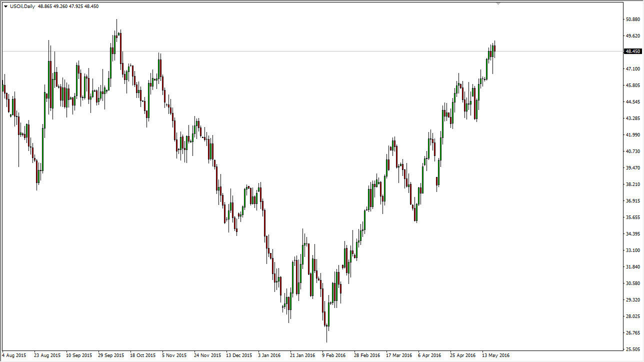Viewport: 644px width, 362px height.
Task: Click the USOil,Daily chart title
Action: [22, 6]
